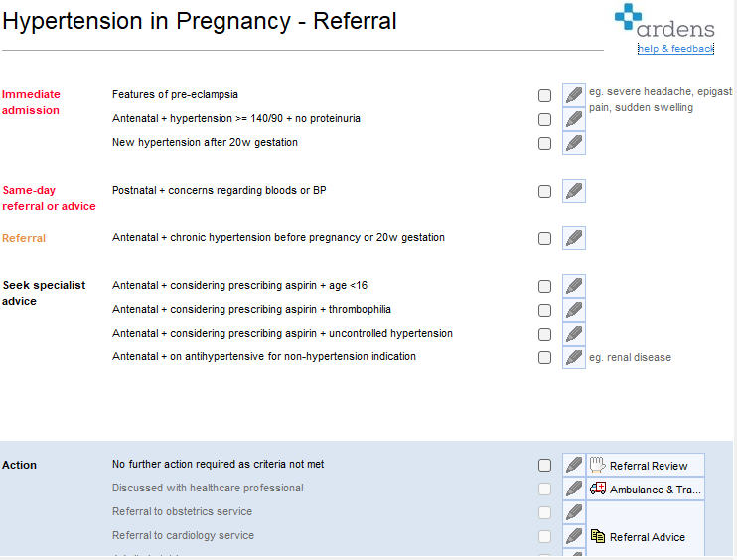Screen dimensions: 737x560
Task: Check Antenatal hypertension >= 140/90 no proteinuria box
Action: pos(544,120)
